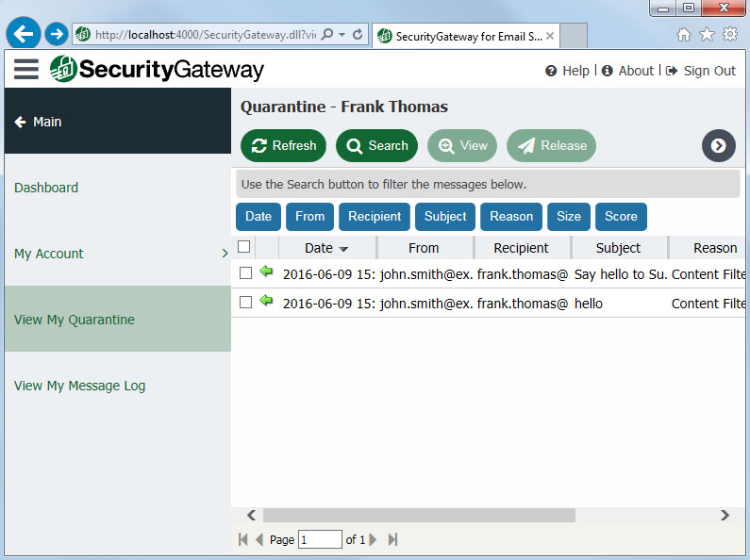750x560 pixels.
Task: Sort by the Reason column header
Action: click(709, 248)
